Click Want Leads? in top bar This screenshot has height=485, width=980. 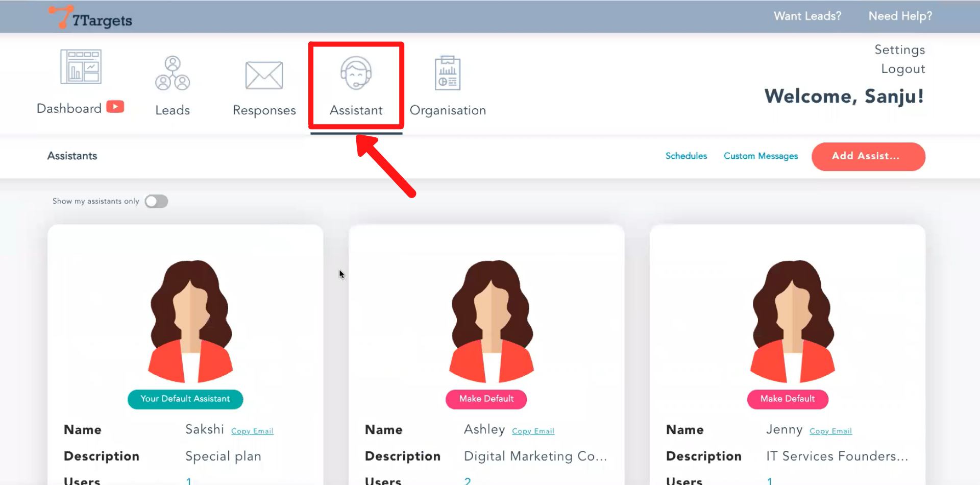pos(807,16)
